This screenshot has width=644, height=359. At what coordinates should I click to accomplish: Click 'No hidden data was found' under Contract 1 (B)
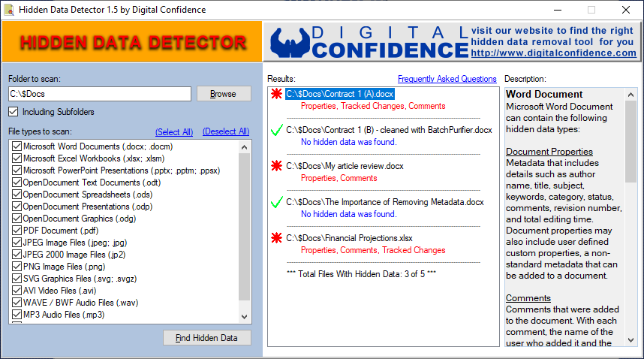coord(349,142)
